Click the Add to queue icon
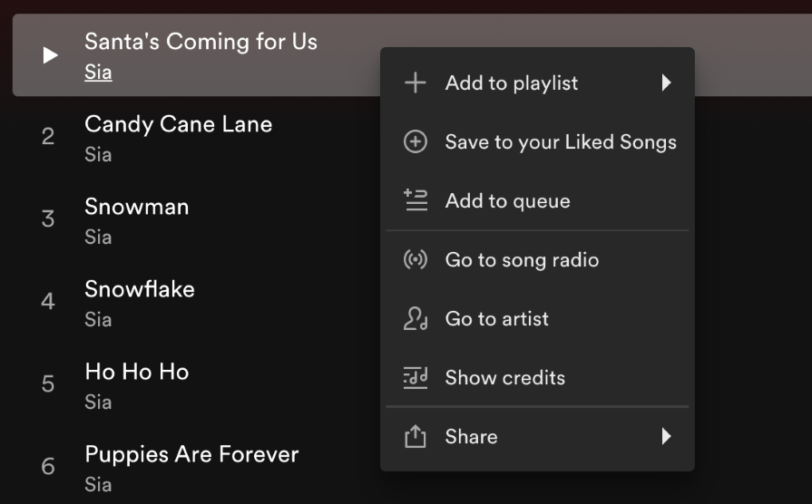This screenshot has height=504, width=812. click(x=415, y=201)
